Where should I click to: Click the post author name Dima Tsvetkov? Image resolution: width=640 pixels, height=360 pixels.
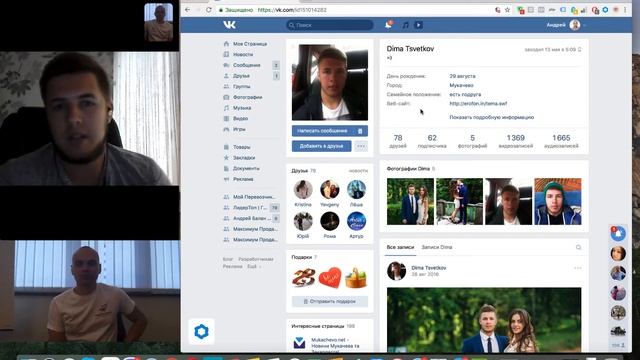tap(429, 268)
